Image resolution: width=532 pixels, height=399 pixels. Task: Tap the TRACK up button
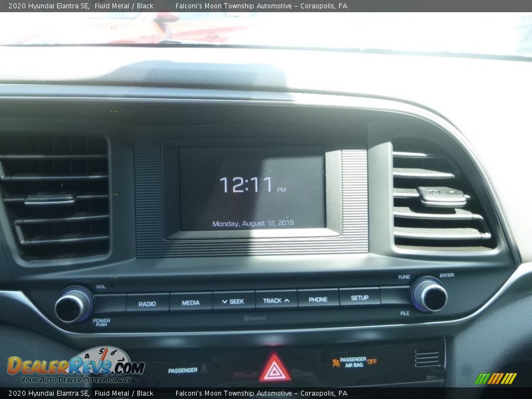[276, 300]
